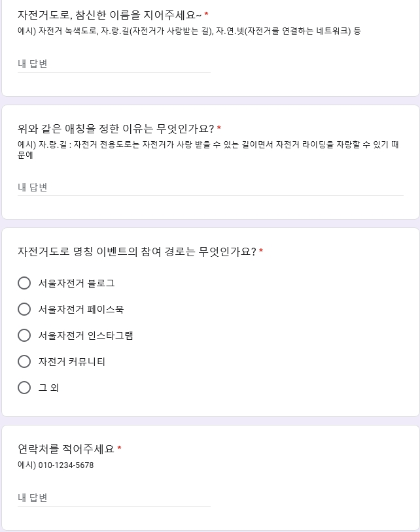The image size is (420, 532).
Task: Choose the 그 외 radio button
Action: [x=24, y=388]
